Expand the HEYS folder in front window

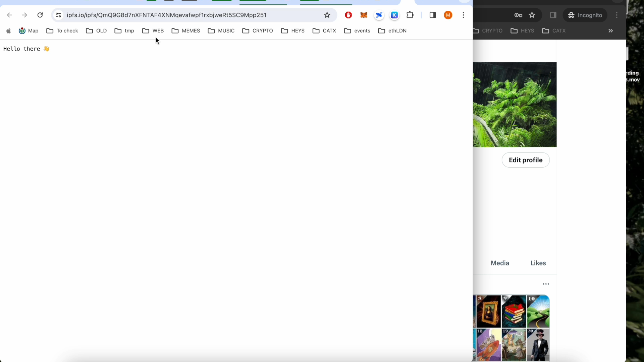click(293, 31)
